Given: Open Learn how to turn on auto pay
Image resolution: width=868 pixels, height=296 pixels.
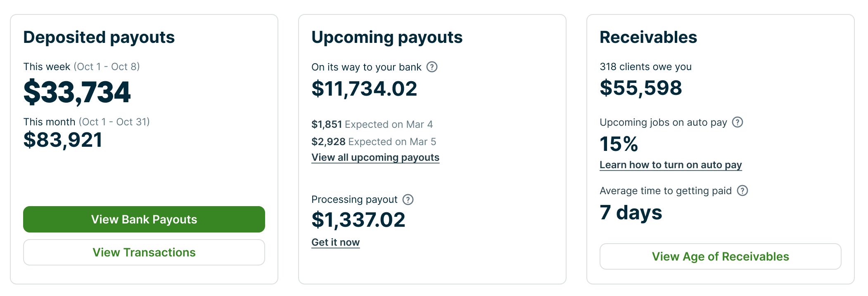Looking at the screenshot, I should [x=670, y=165].
